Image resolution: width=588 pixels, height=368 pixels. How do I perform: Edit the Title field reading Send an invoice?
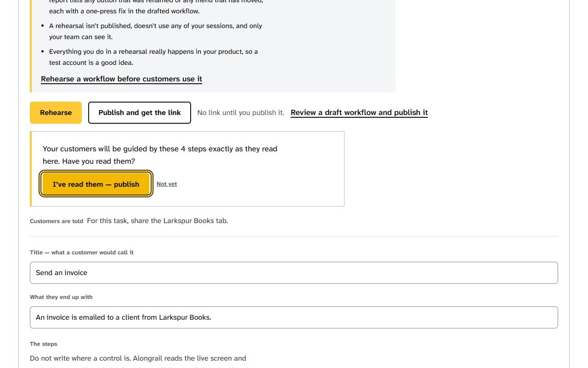(294, 273)
